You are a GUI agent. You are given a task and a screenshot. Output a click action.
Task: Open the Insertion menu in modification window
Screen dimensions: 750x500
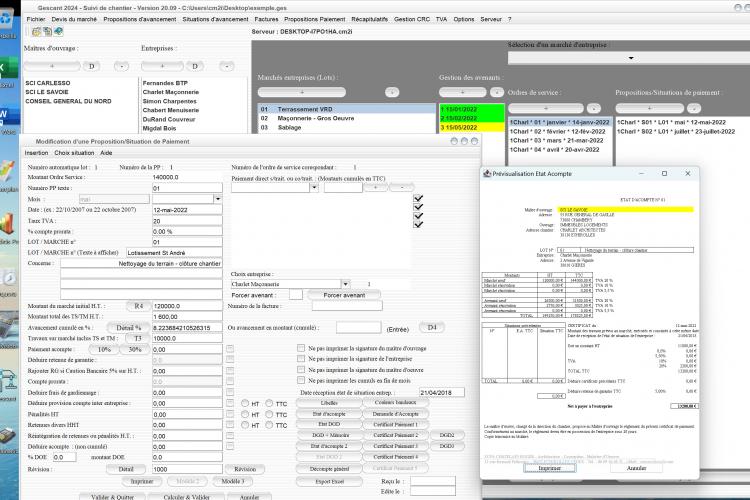(36, 153)
